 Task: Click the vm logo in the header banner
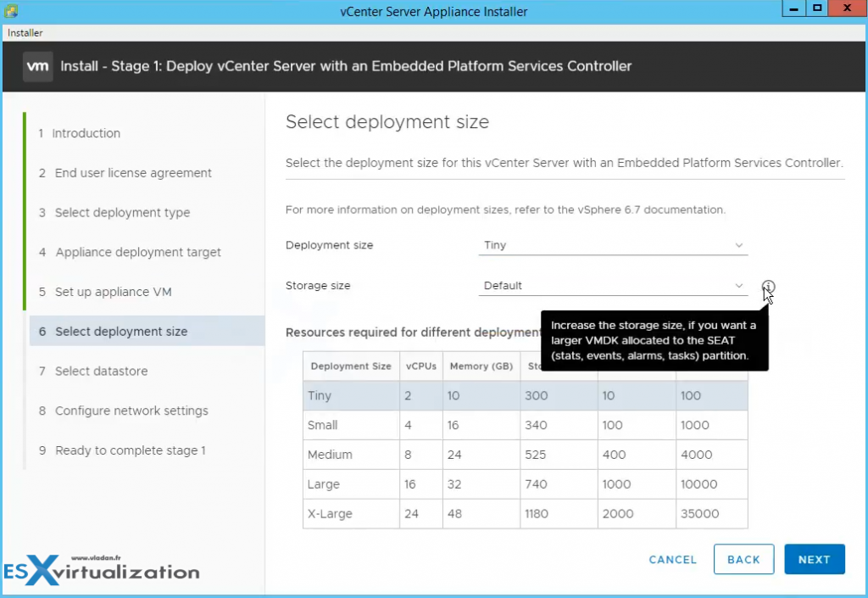pyautogui.click(x=37, y=65)
